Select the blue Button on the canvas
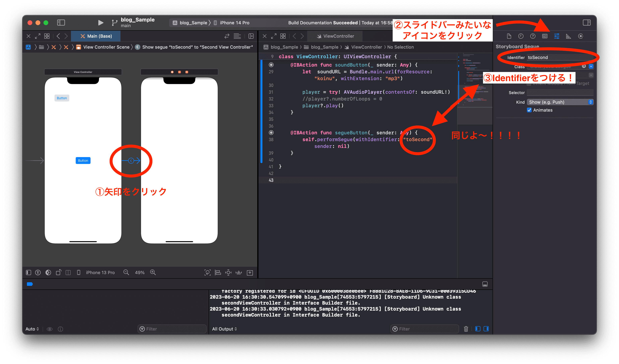 pos(83,160)
